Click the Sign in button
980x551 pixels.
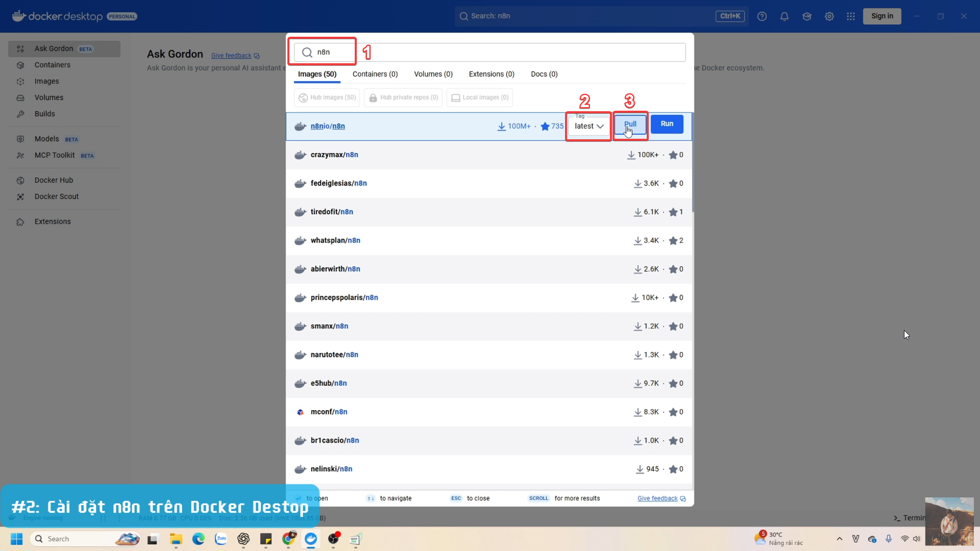click(882, 16)
